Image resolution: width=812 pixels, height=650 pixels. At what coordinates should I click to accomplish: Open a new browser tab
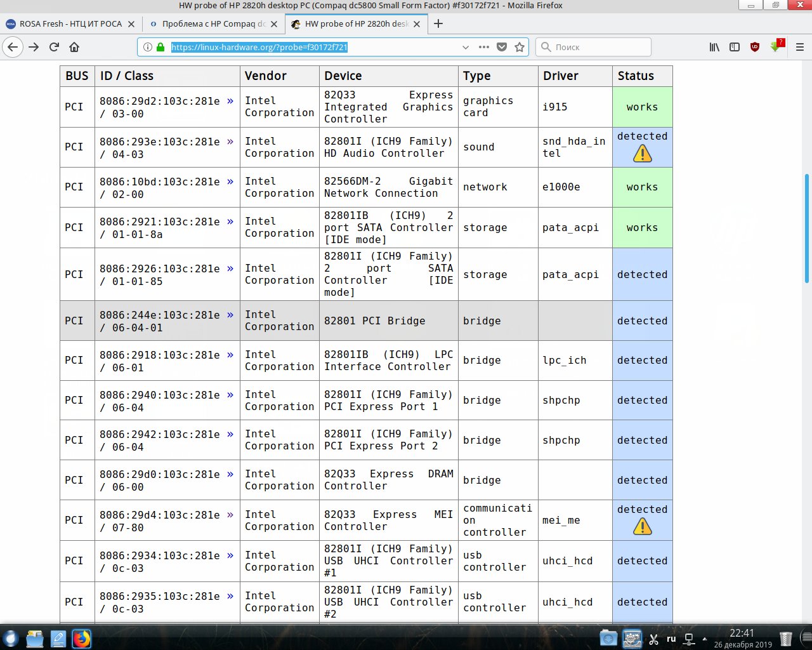tap(438, 24)
